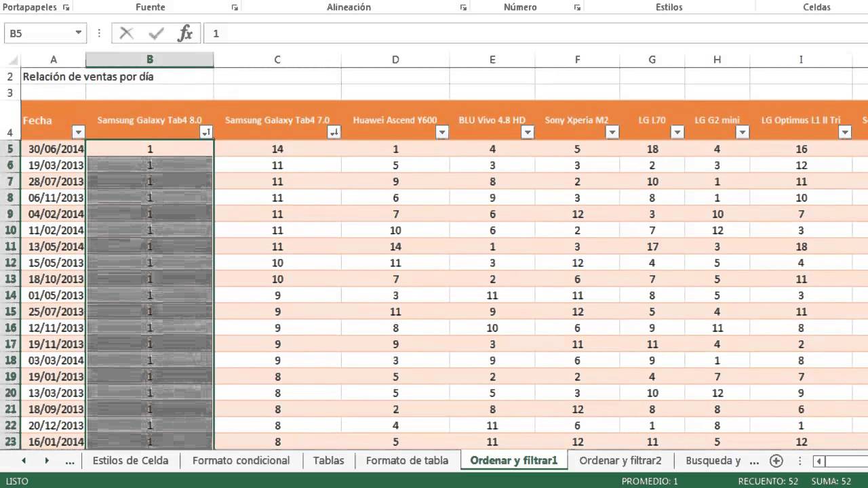Add a new sheet with plus icon

click(776, 461)
